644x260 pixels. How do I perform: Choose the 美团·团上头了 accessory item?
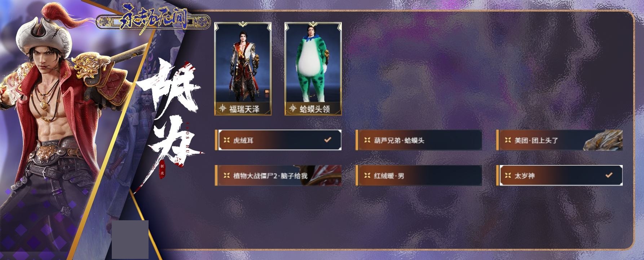point(559,140)
